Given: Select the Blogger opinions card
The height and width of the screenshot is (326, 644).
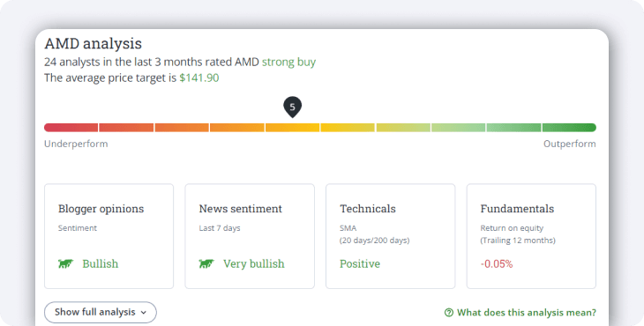Looking at the screenshot, I should (x=109, y=236).
